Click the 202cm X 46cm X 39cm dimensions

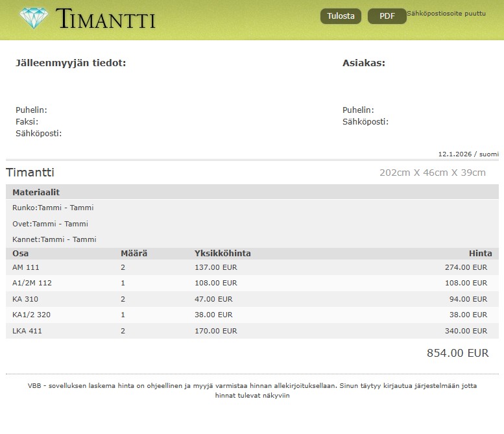pyautogui.click(x=432, y=173)
